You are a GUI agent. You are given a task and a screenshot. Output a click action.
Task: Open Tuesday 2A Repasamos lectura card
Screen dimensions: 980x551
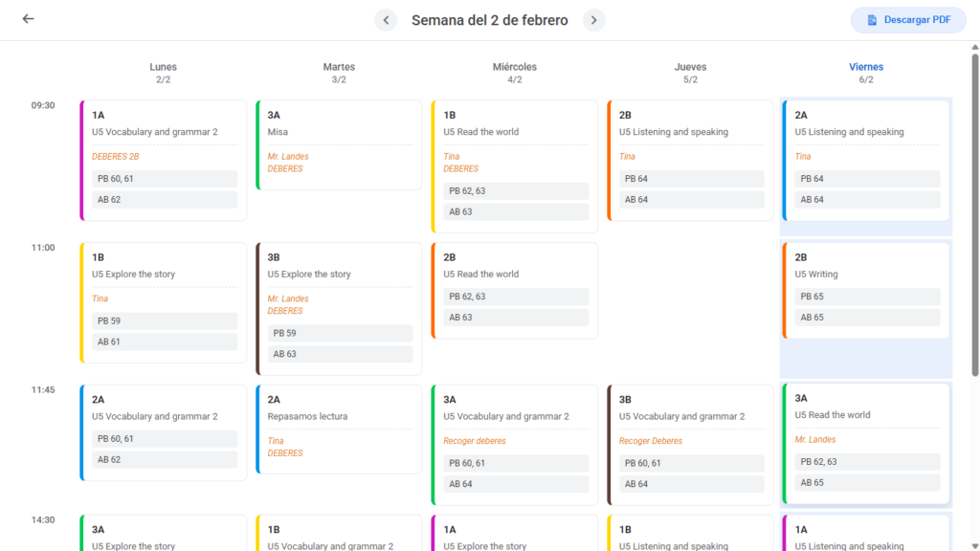tap(339, 430)
